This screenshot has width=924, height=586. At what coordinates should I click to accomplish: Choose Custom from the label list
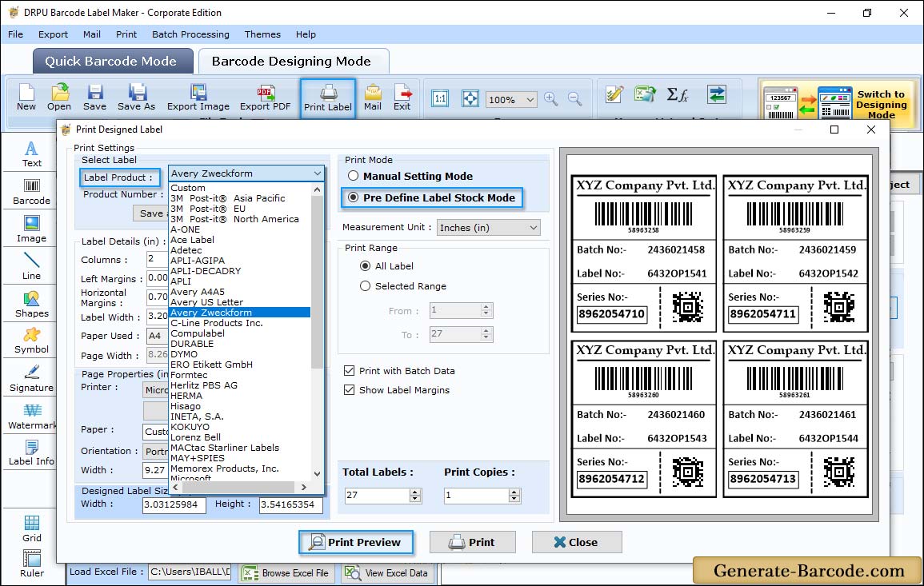[x=188, y=188]
